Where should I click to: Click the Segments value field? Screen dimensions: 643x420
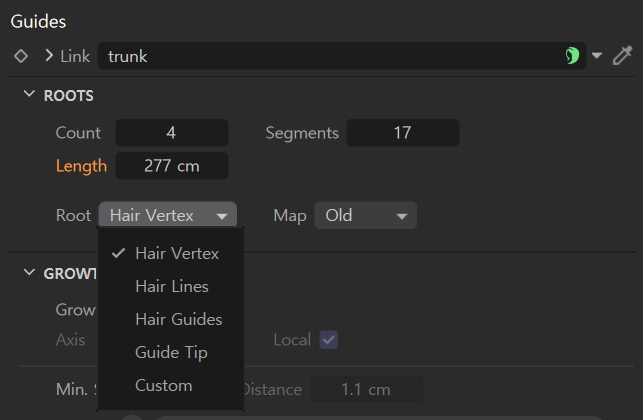click(402, 133)
